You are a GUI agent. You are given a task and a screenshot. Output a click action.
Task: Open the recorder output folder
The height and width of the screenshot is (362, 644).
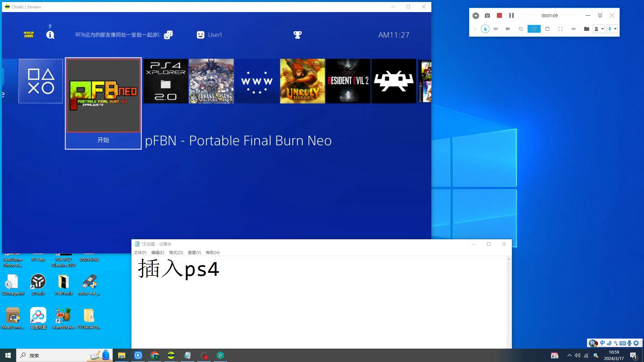click(x=586, y=29)
